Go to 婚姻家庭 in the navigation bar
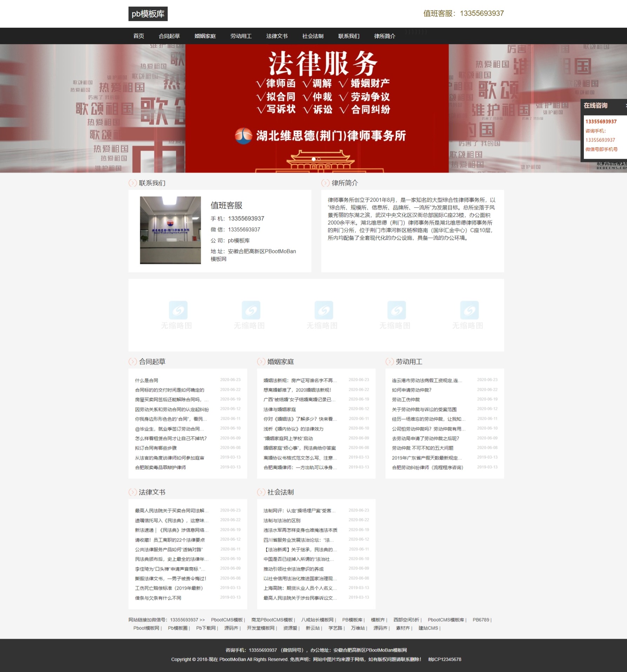This screenshot has height=672, width=627. 205,36
